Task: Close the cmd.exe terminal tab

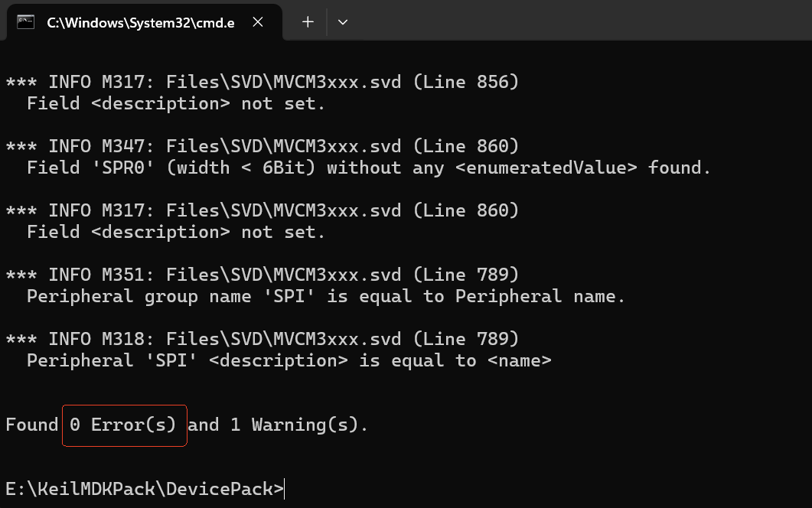Action: (258, 22)
